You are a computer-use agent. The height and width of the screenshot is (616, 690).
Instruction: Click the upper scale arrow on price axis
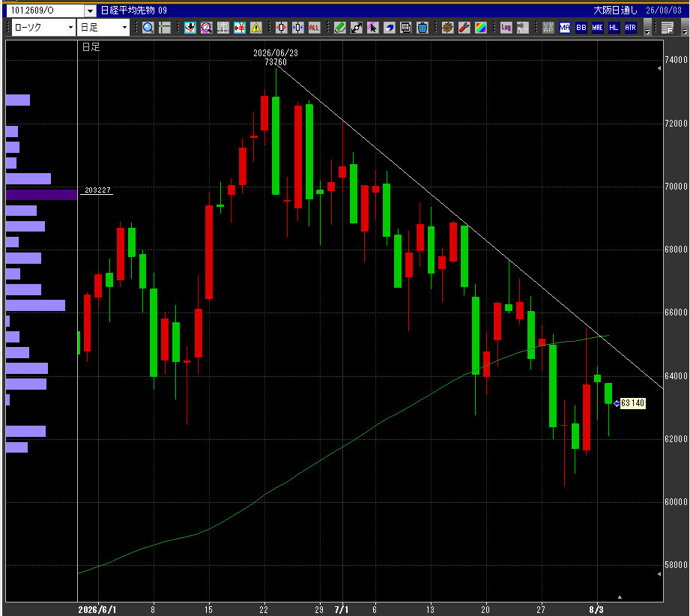659,68
